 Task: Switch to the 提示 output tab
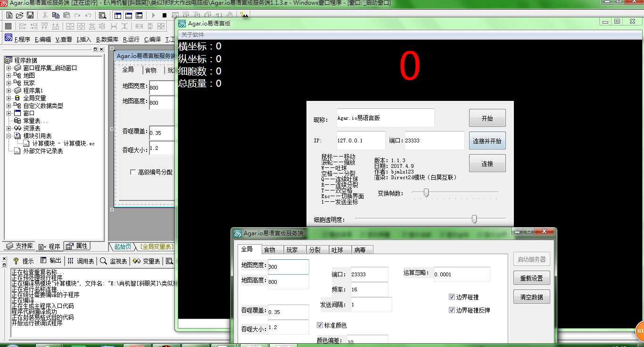click(23, 261)
